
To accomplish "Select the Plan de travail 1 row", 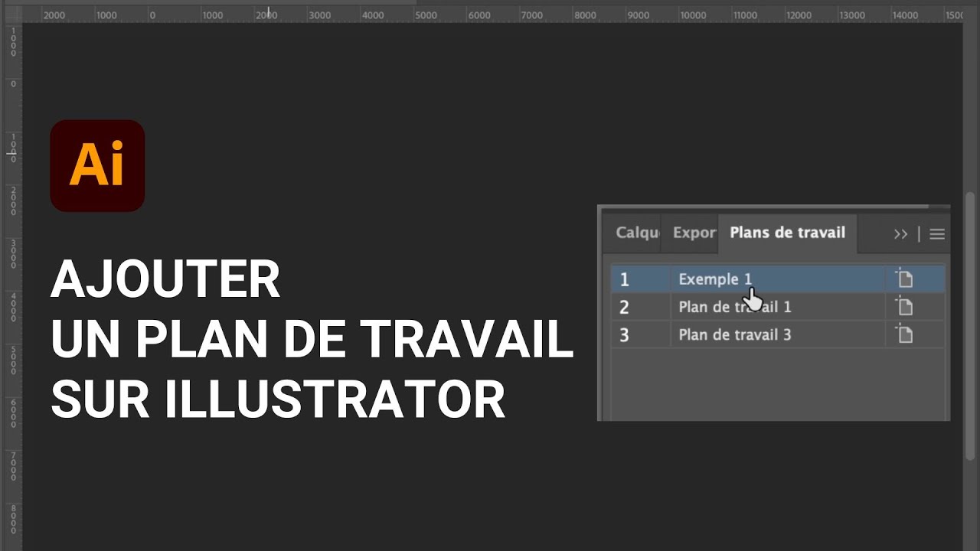I will coord(778,307).
